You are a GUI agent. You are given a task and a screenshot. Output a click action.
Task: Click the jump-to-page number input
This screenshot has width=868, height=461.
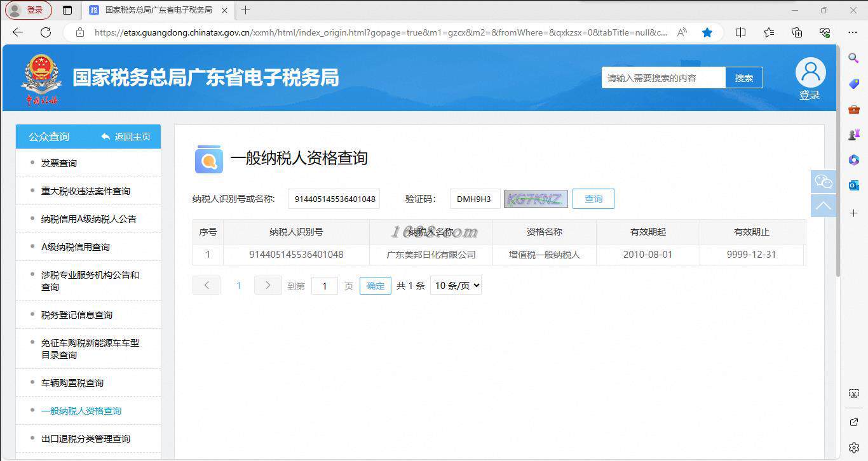point(325,286)
